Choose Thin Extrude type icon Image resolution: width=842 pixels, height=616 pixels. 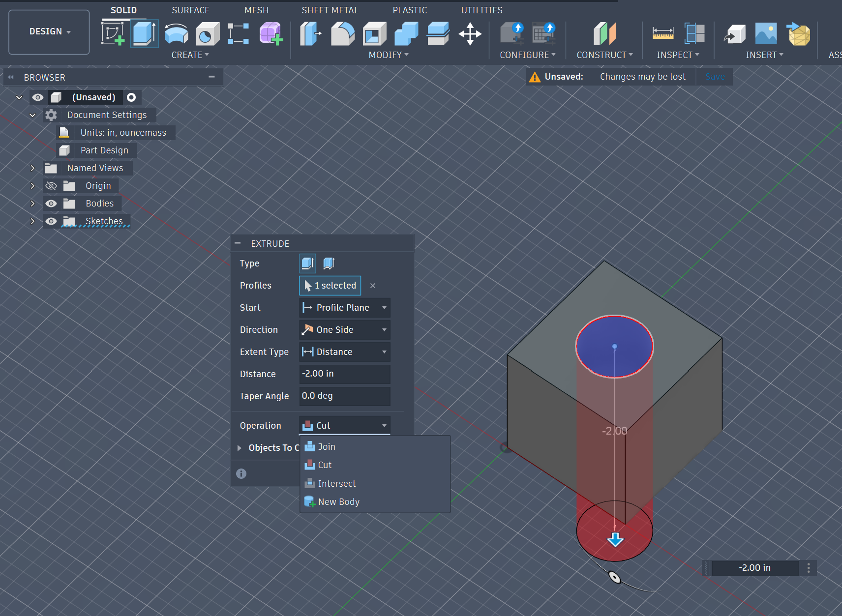[329, 264]
